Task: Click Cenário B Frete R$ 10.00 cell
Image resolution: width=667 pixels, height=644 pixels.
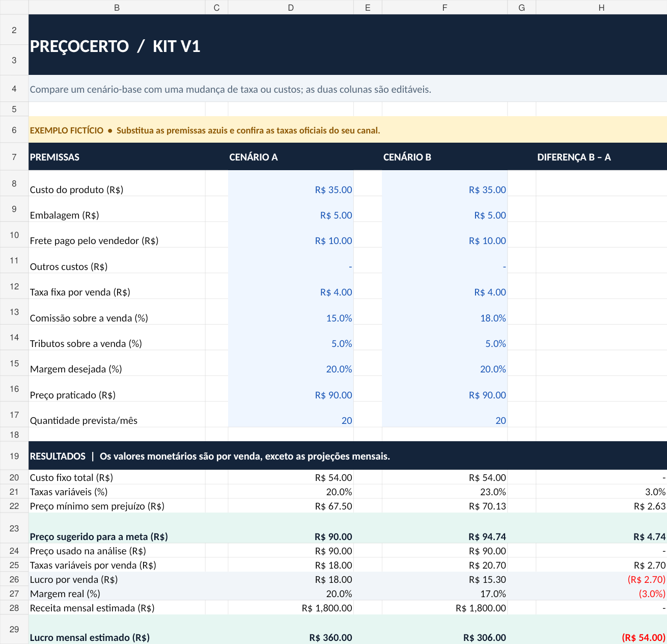Action: [x=444, y=234]
